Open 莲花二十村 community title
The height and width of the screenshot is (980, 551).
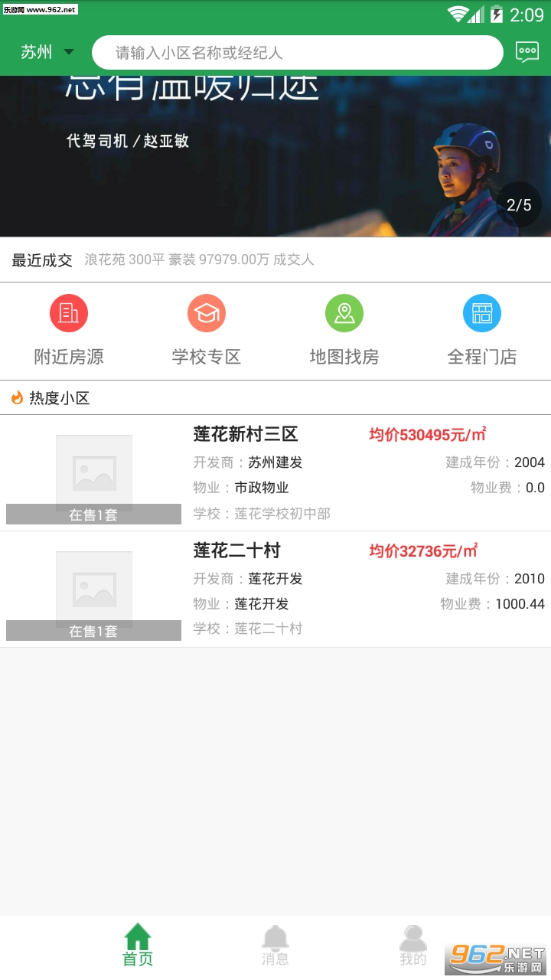[237, 550]
